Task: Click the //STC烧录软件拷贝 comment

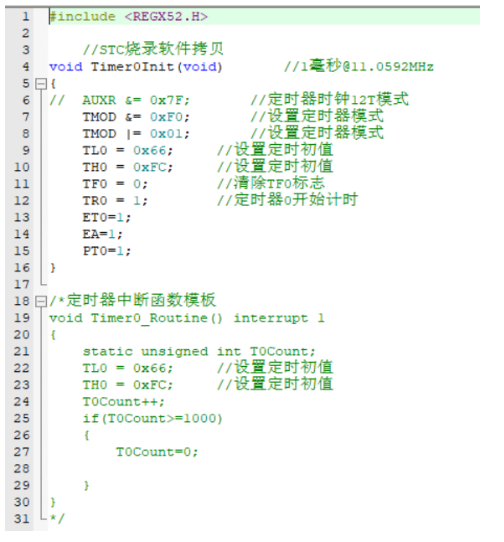Action: tap(153, 49)
